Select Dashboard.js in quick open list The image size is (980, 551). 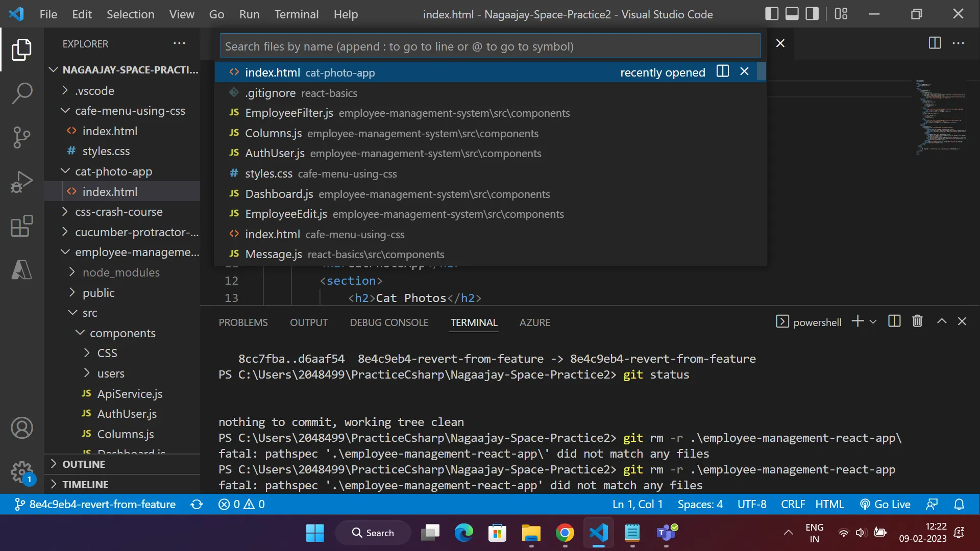pos(279,194)
